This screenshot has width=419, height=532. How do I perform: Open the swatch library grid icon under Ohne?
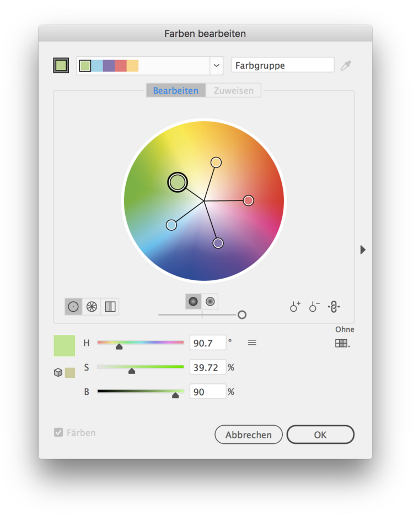[342, 343]
